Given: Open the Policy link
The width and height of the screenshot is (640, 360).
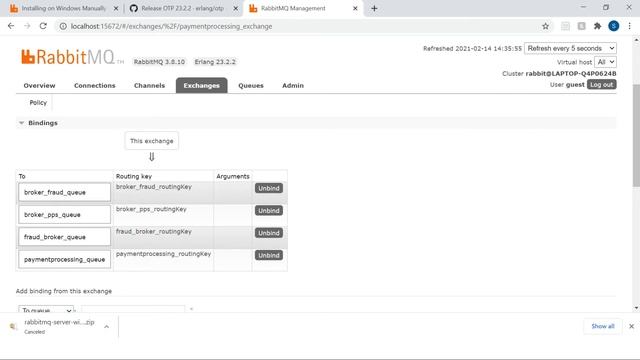Looking at the screenshot, I should tap(38, 102).
